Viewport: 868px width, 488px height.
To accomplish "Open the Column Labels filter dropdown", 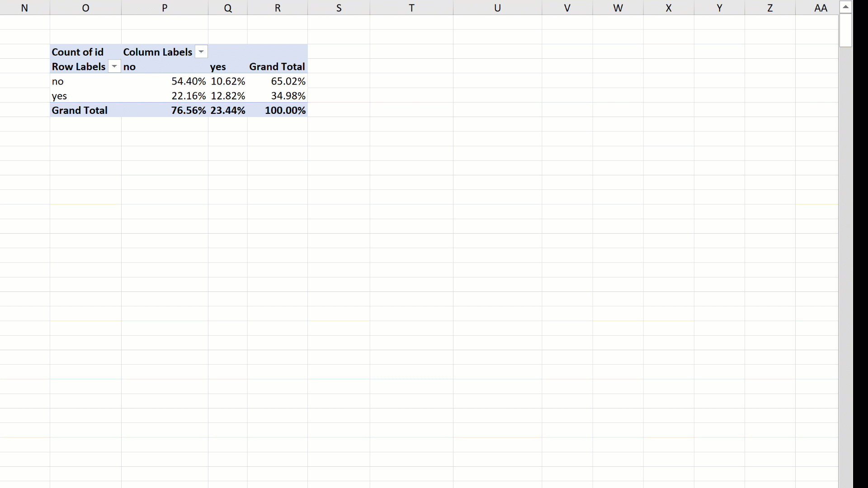I will 201,52.
